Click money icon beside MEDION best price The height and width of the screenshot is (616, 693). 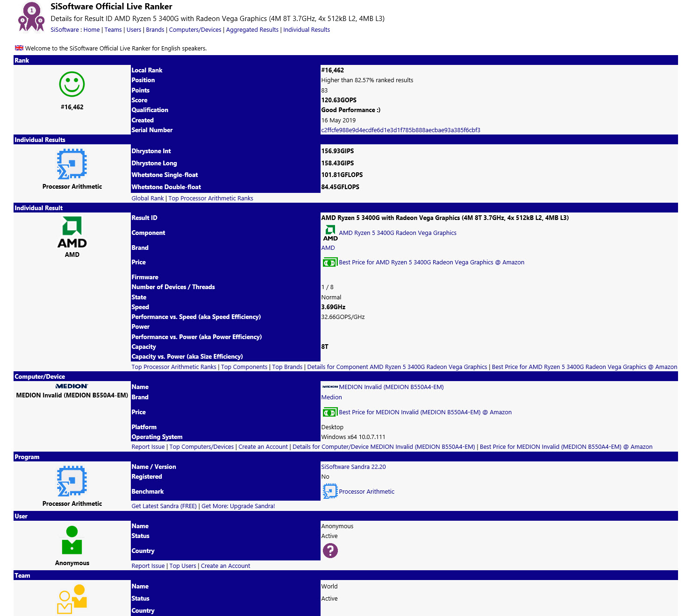pyautogui.click(x=330, y=412)
